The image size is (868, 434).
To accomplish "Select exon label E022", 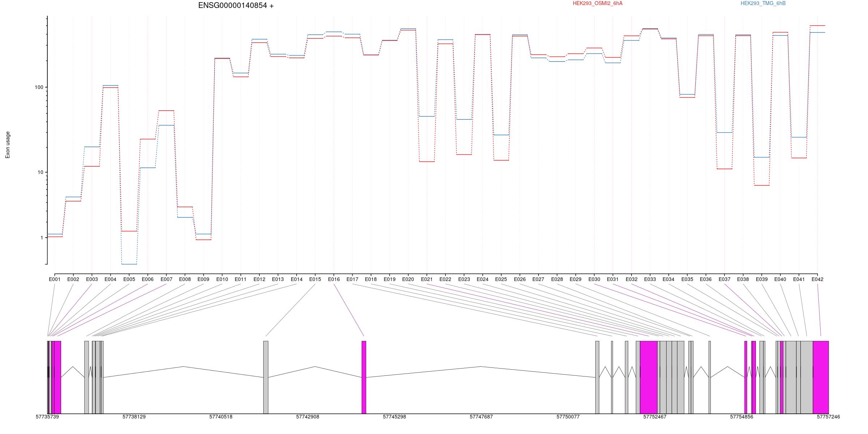I will coord(445,279).
